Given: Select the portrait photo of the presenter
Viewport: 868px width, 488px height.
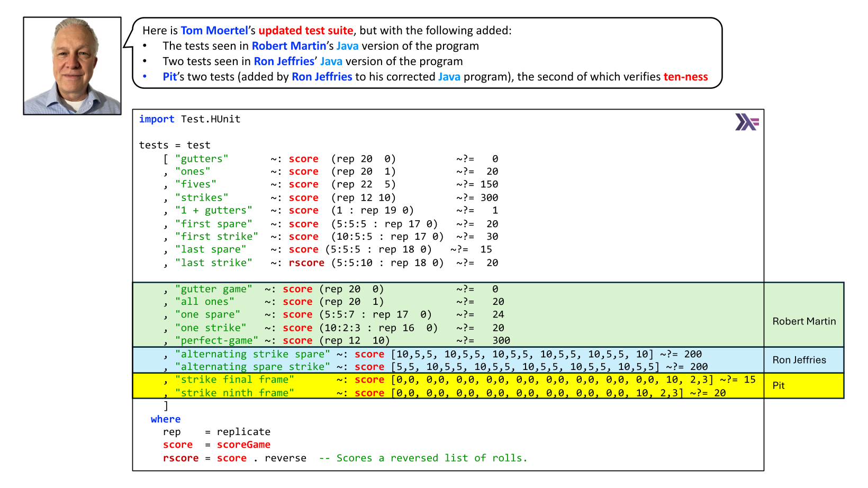Looking at the screenshot, I should pyautogui.click(x=73, y=66).
